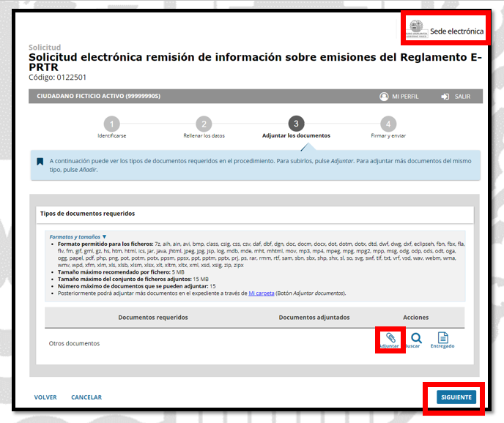504x423 pixels.
Task: Go to step 2 Rellenar los datos
Action: coord(204,124)
